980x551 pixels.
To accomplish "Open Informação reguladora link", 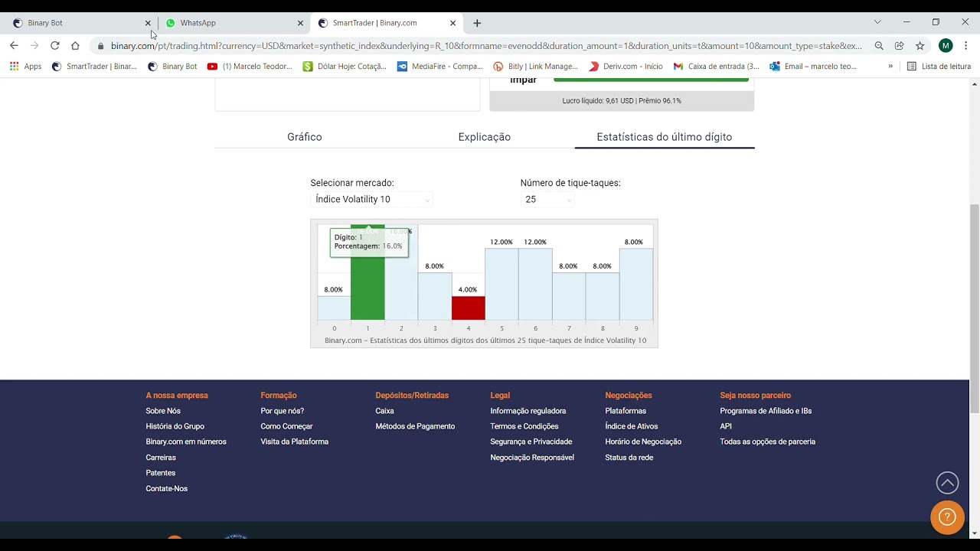I will [528, 411].
